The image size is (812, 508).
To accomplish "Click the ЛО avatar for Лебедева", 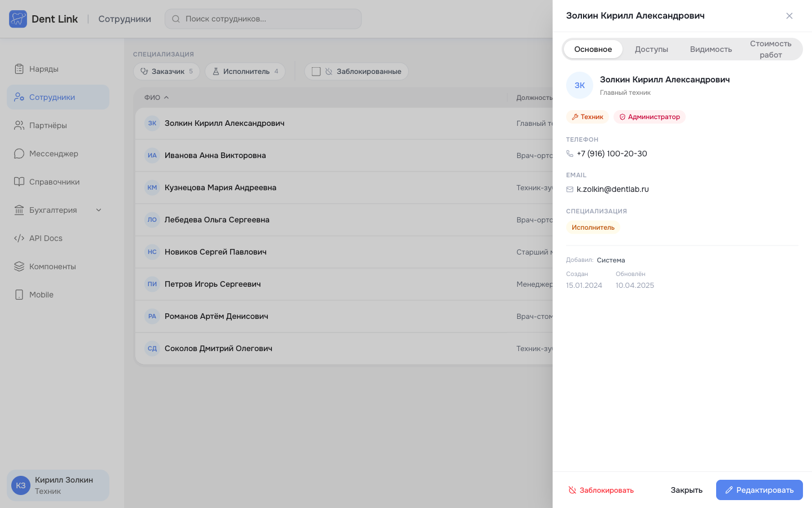I will click(152, 220).
